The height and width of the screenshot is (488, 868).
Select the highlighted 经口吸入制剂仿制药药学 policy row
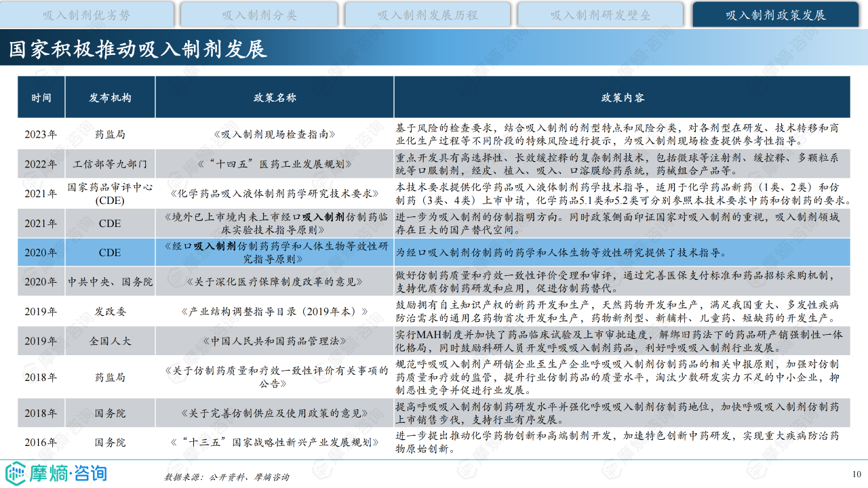point(275,252)
